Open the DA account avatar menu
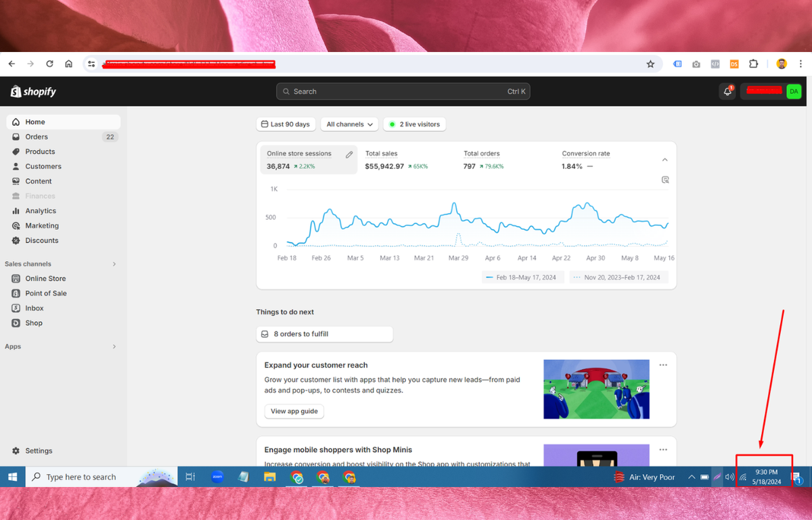Screen dimensions: 812x520 794,91
